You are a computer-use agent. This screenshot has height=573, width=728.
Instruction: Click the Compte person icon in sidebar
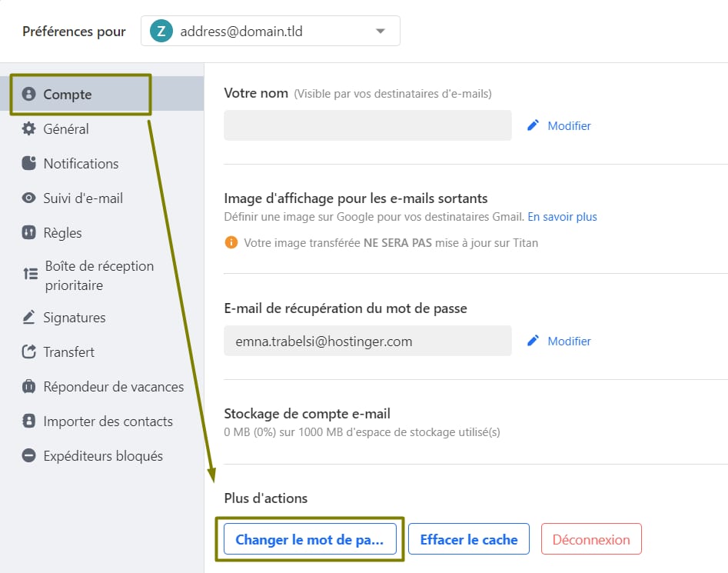pyautogui.click(x=29, y=95)
